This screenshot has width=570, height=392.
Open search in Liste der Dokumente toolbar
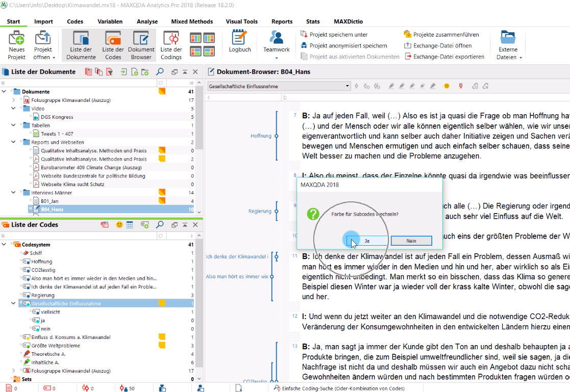tap(160, 72)
